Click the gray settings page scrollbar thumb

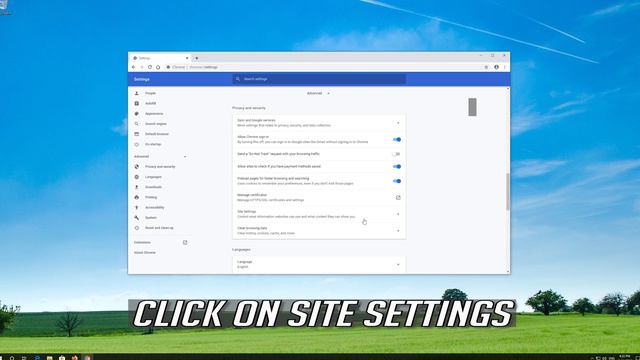[x=472, y=107]
